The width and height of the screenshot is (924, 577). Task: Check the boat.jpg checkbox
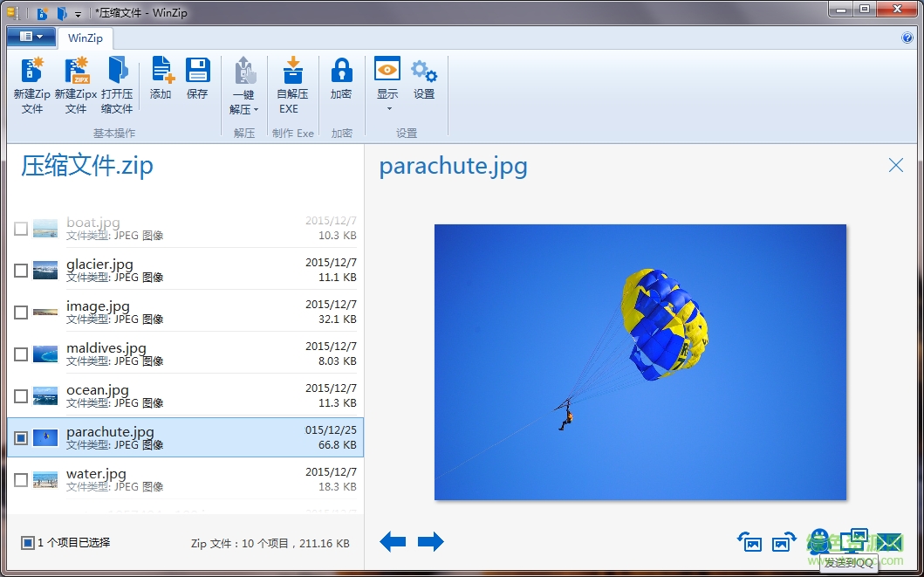[21, 228]
